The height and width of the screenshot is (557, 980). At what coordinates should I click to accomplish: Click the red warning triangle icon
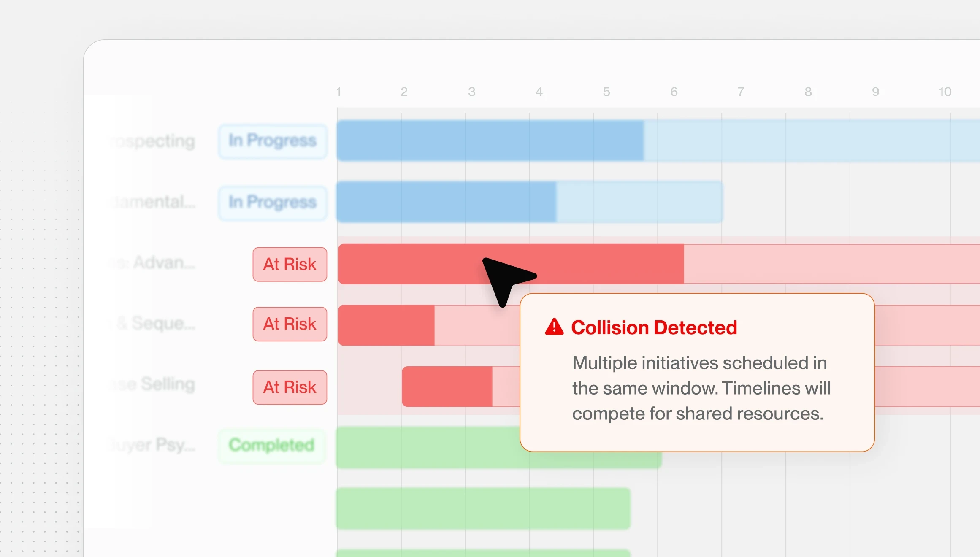(554, 327)
